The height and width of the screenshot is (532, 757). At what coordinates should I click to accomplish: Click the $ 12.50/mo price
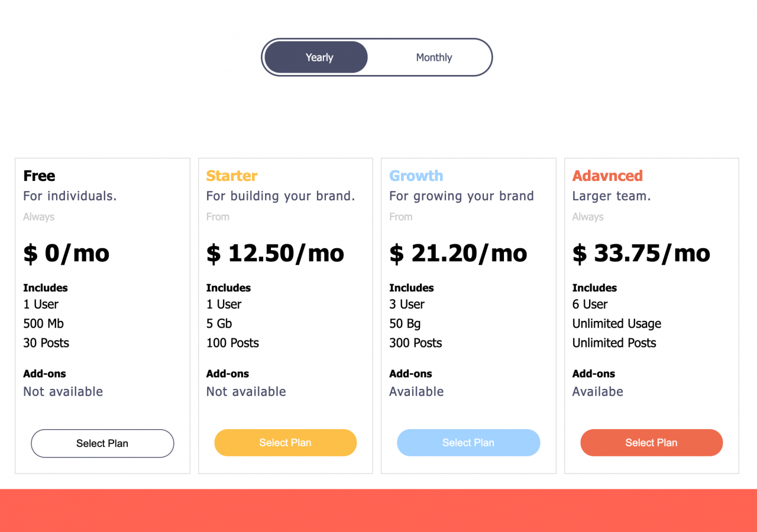click(x=275, y=253)
